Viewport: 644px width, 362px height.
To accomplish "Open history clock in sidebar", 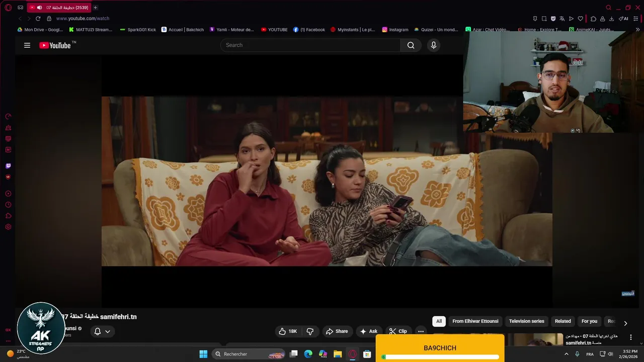I will (8, 205).
